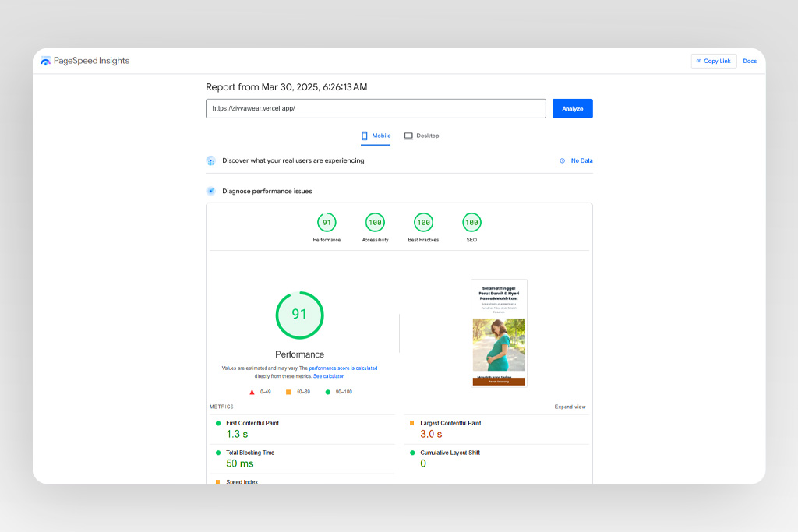
Task: Click the PageSpeed Insights logo icon
Action: coord(45,61)
